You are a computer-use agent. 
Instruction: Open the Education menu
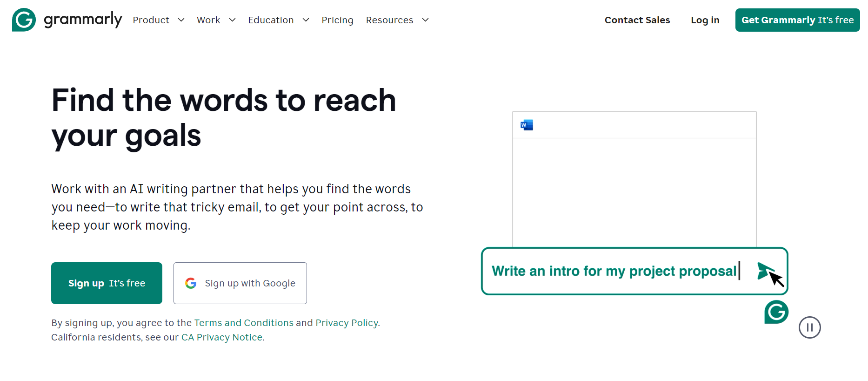271,20
